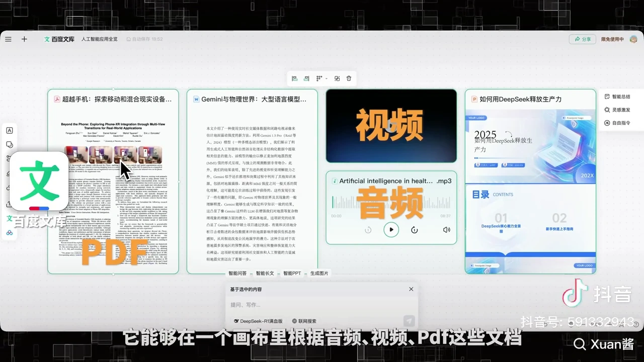Viewport: 644px width, 362px height.
Task: Click the three-circles icon at sidebar bottom
Action: pyautogui.click(x=10, y=233)
